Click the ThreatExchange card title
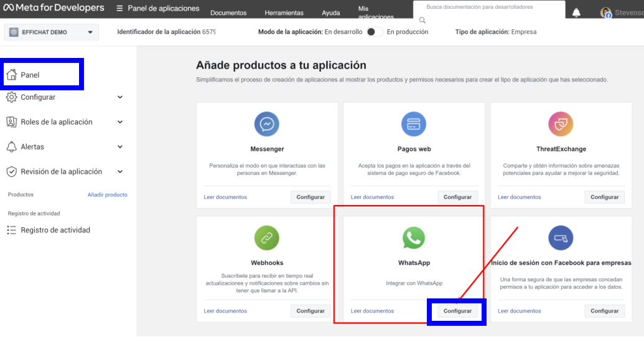The image size is (644, 337). pyautogui.click(x=561, y=149)
